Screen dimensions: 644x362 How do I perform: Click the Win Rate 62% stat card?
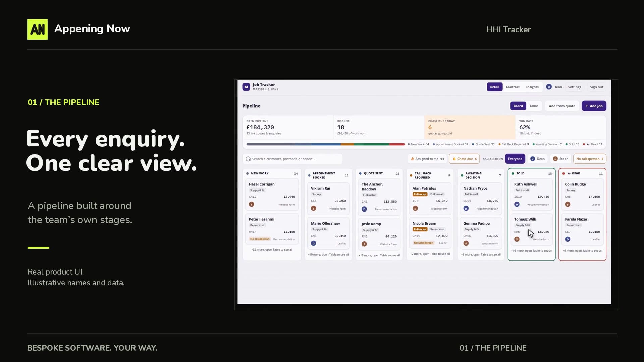tap(560, 127)
